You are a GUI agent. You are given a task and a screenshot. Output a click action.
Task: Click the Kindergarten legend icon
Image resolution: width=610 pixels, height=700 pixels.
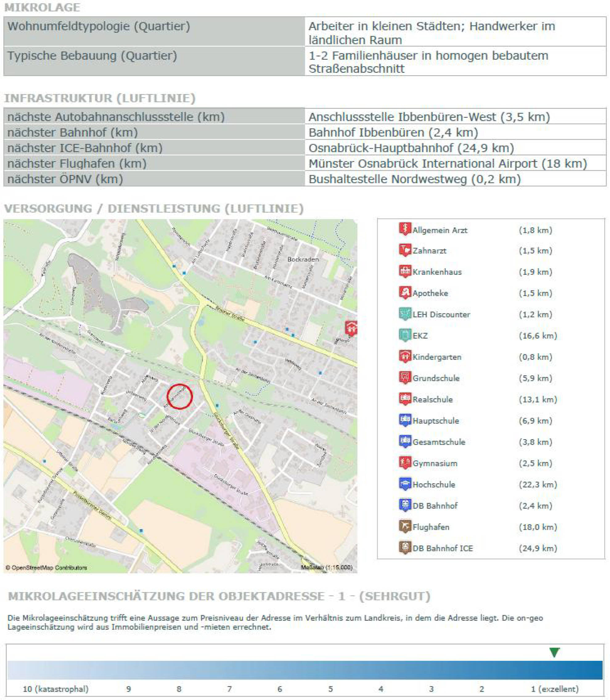[405, 356]
